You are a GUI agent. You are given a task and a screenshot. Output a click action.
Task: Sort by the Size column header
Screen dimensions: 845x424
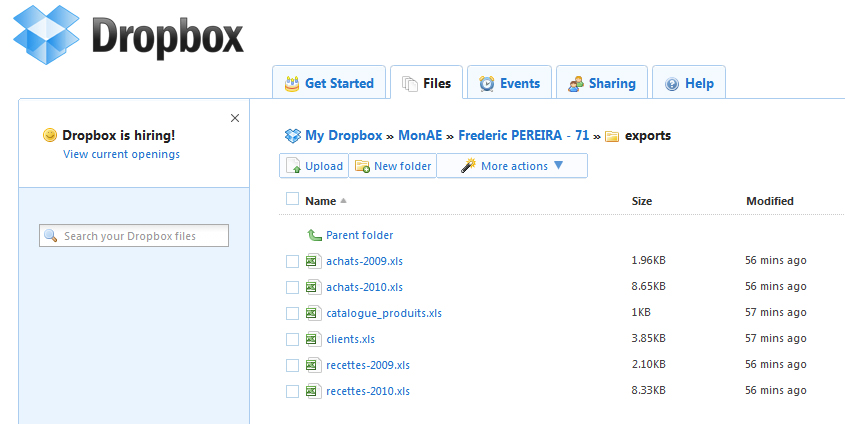pyautogui.click(x=642, y=201)
